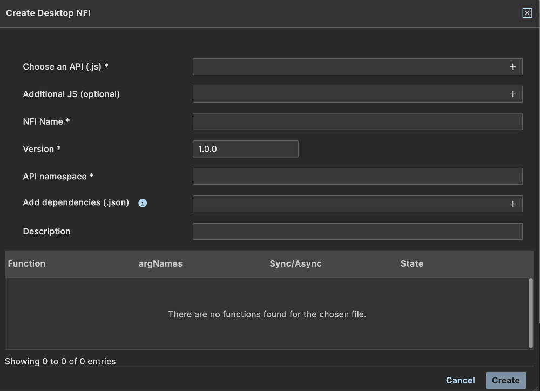Viewport: 540px width, 392px height.
Task: Click the Sync/Async column header
Action: click(x=295, y=263)
